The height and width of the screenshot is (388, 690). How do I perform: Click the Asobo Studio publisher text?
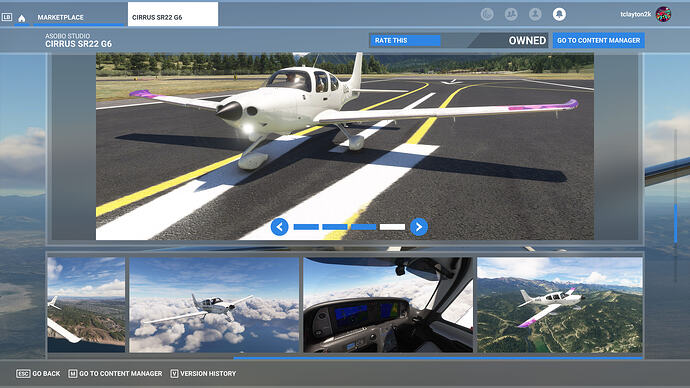67,36
